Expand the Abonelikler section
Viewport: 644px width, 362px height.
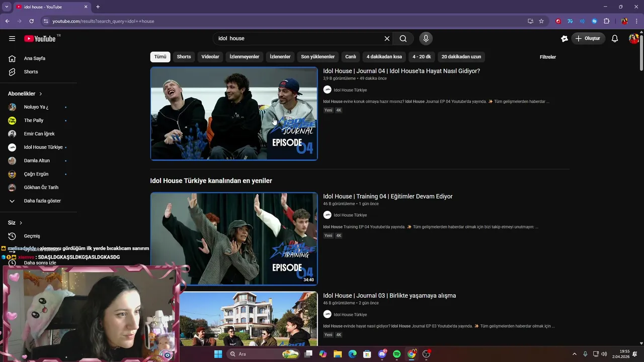click(x=25, y=94)
